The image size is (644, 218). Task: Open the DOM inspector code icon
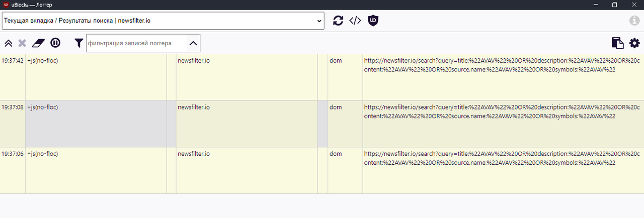355,21
